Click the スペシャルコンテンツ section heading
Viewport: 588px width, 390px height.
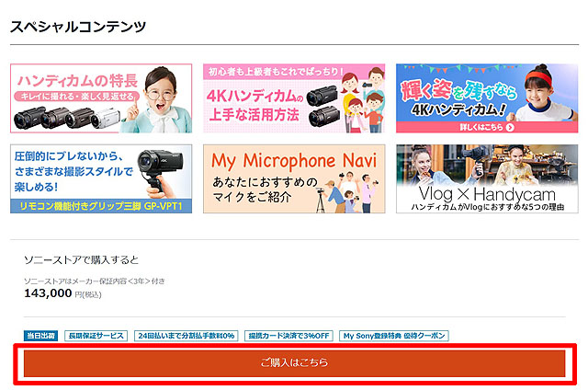point(78,26)
